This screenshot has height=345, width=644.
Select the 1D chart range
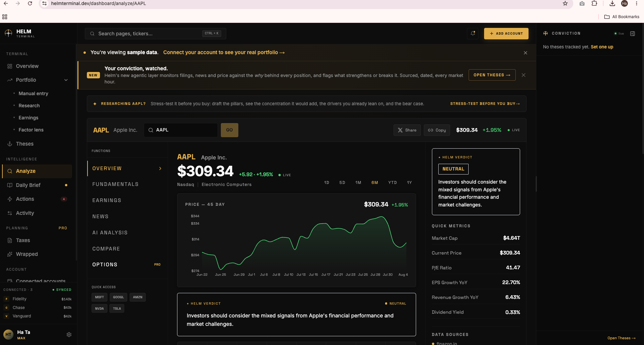coord(327,183)
